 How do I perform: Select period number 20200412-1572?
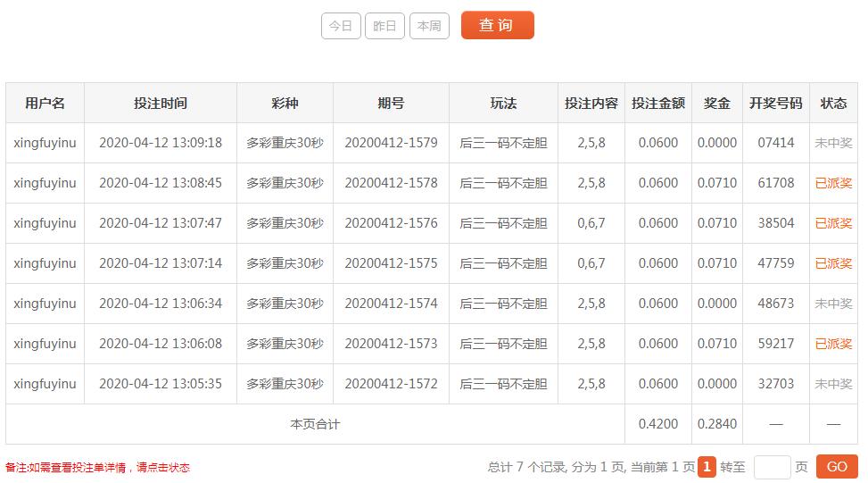pos(391,384)
